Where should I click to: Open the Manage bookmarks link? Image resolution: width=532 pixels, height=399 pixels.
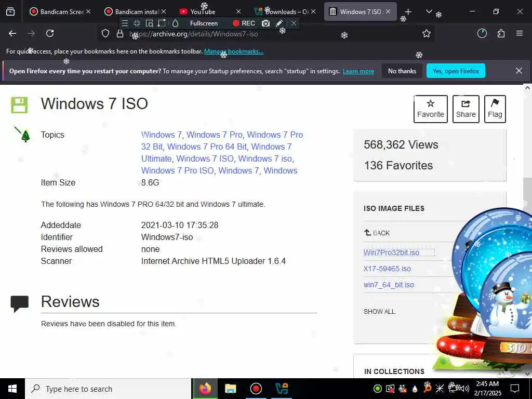click(233, 51)
